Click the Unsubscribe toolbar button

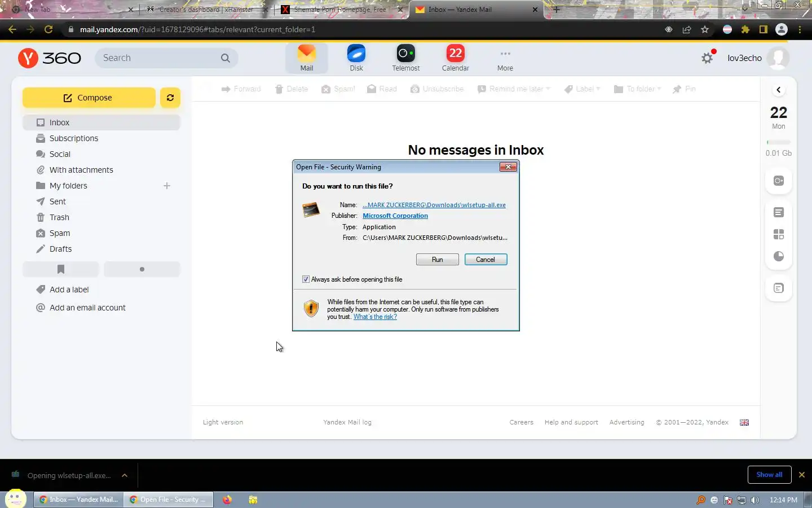coord(437,89)
